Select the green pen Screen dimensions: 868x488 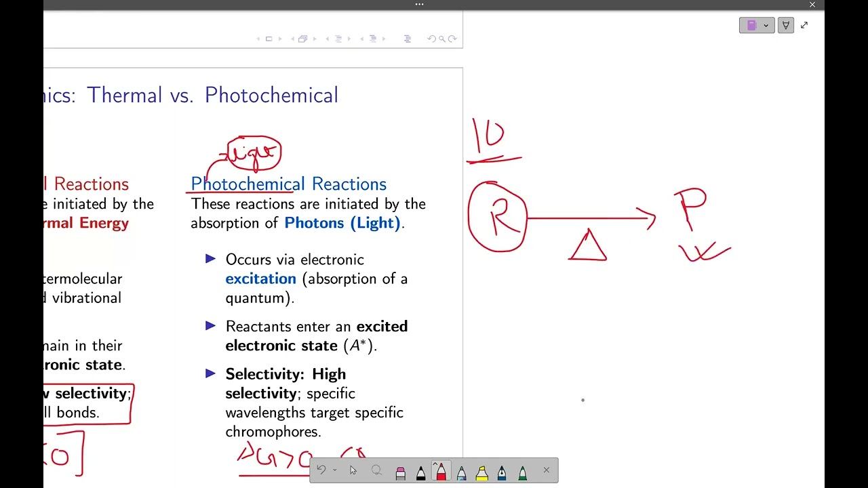coord(522,472)
